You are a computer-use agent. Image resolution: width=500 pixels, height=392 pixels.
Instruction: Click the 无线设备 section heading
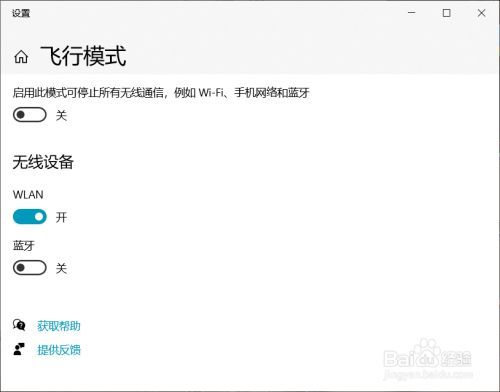43,162
